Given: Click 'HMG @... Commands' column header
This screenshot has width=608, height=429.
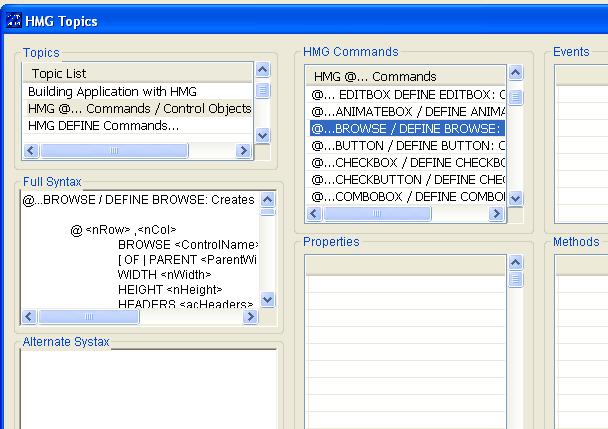Looking at the screenshot, I should coord(406,76).
